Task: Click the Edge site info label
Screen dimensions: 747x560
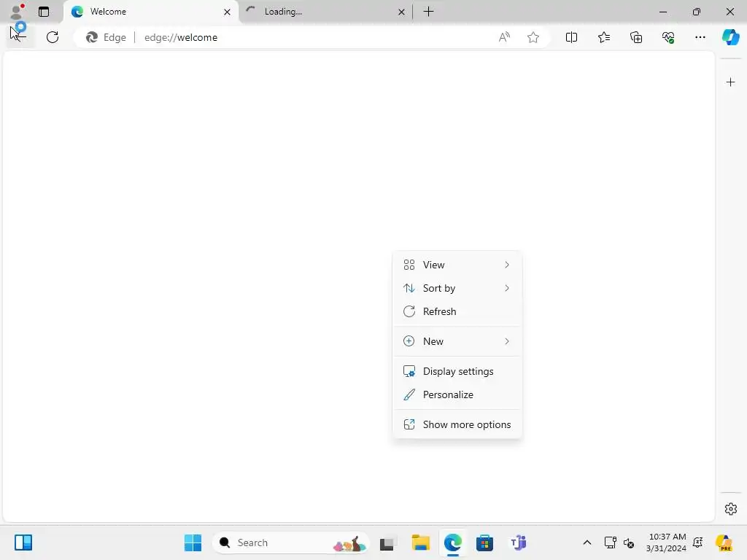Action: coord(107,37)
